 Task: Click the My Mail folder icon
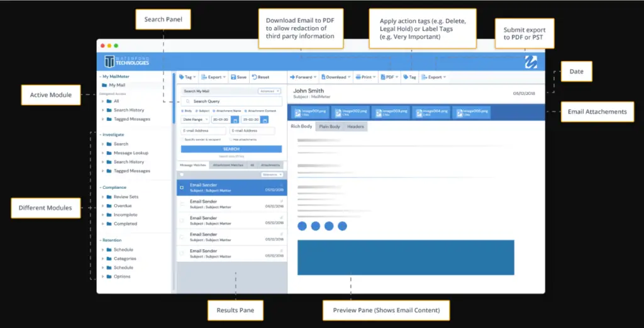click(104, 85)
